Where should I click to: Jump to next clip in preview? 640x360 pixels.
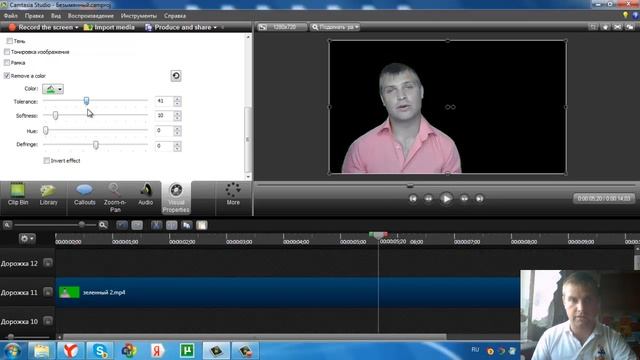point(480,199)
